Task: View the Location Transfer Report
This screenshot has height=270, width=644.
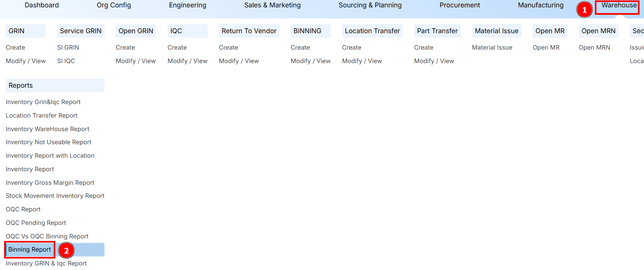Action: click(x=41, y=115)
